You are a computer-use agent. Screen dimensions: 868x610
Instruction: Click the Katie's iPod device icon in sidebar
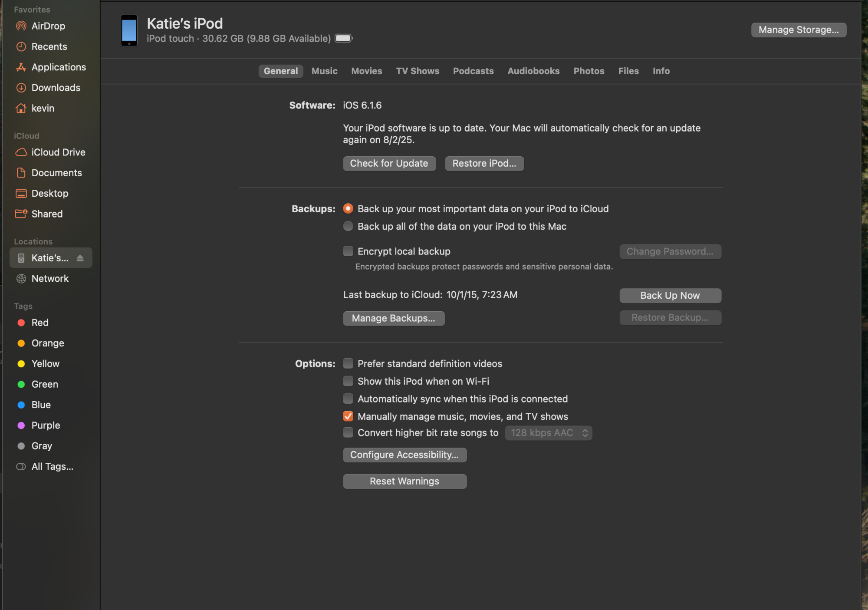(21, 258)
